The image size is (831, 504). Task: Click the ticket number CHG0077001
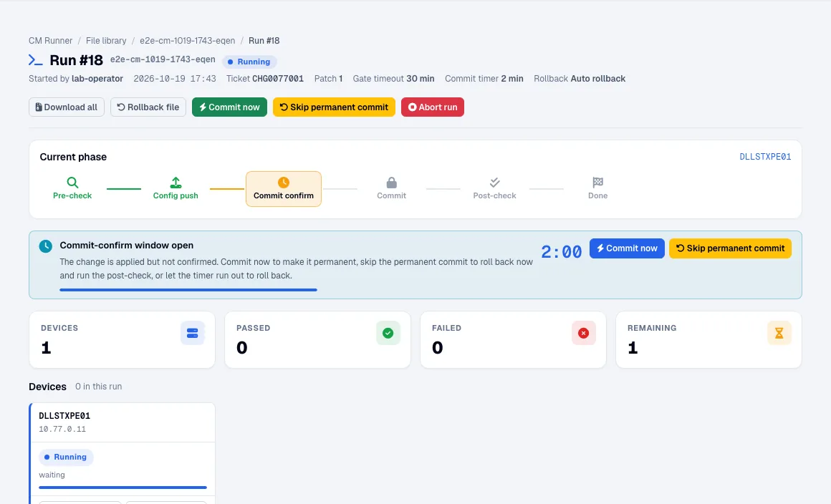click(278, 79)
